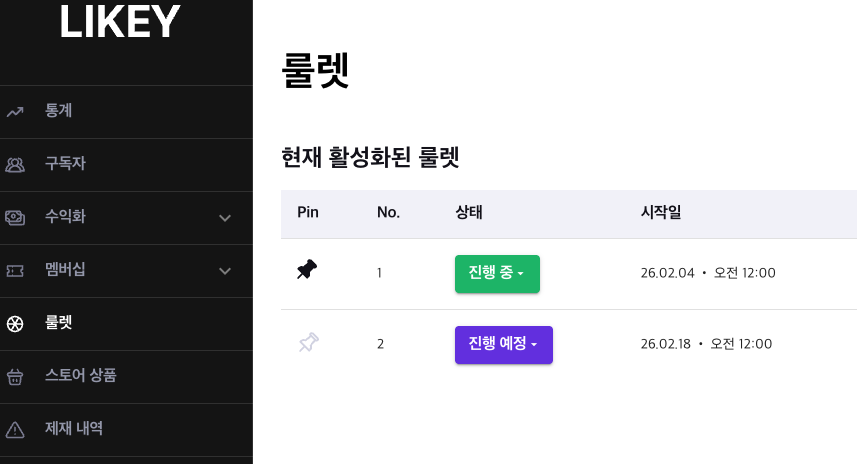Click the subscribers people icon
The height and width of the screenshot is (464, 857).
click(15, 165)
